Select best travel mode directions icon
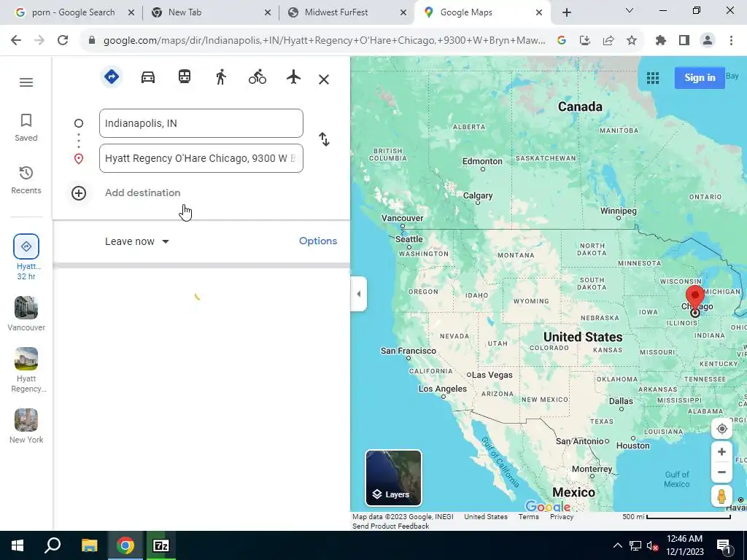Image resolution: width=747 pixels, height=560 pixels. pos(112,77)
